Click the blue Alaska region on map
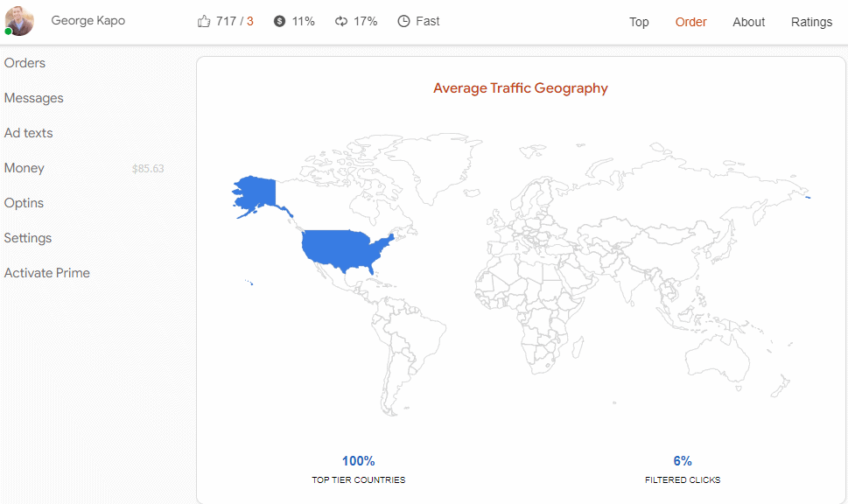The width and height of the screenshot is (848, 504). pos(257,193)
